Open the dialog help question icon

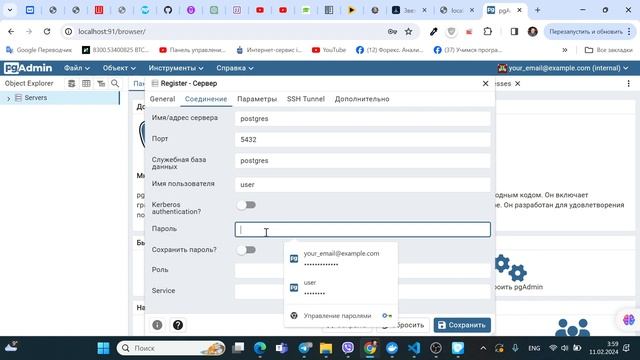pos(178,325)
